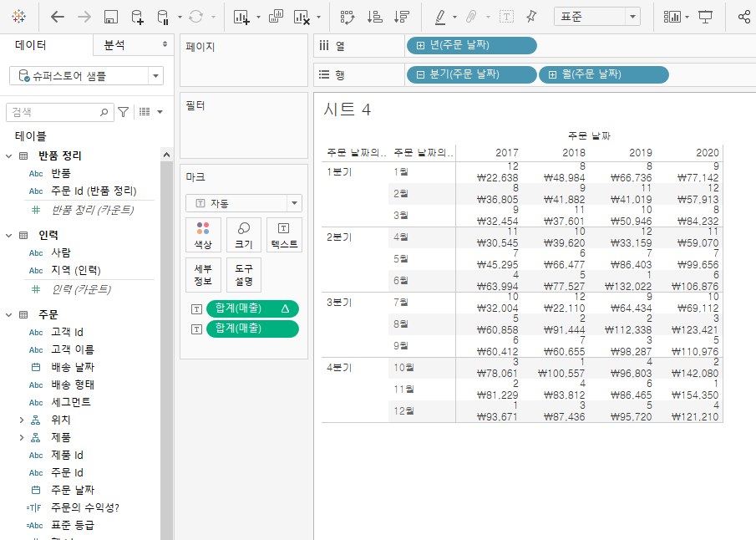Switch to presentation mode icon
Viewport: 756px width, 540px height.
point(705,17)
